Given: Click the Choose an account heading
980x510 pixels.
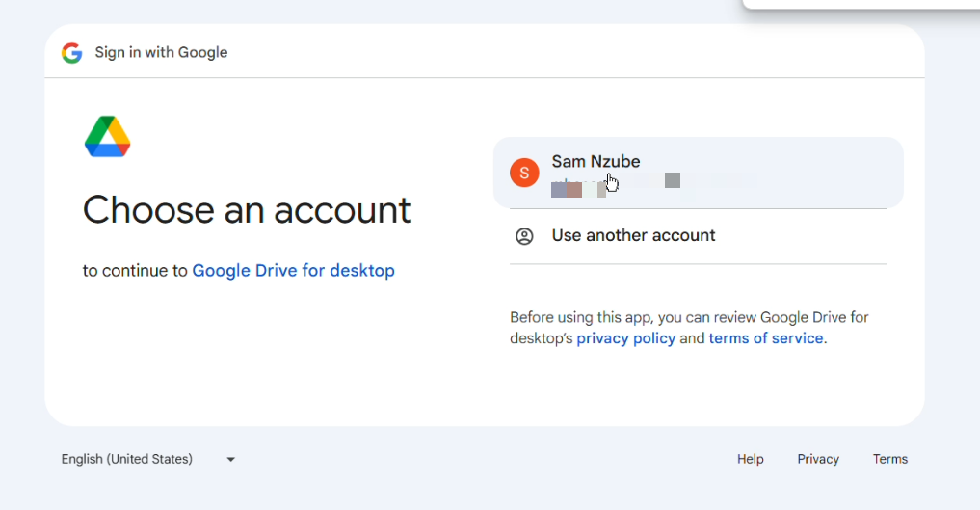Looking at the screenshot, I should [x=247, y=209].
